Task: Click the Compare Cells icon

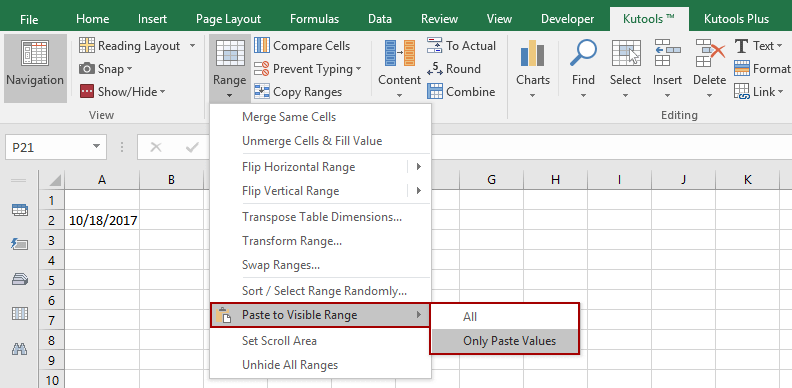Action: 262,45
